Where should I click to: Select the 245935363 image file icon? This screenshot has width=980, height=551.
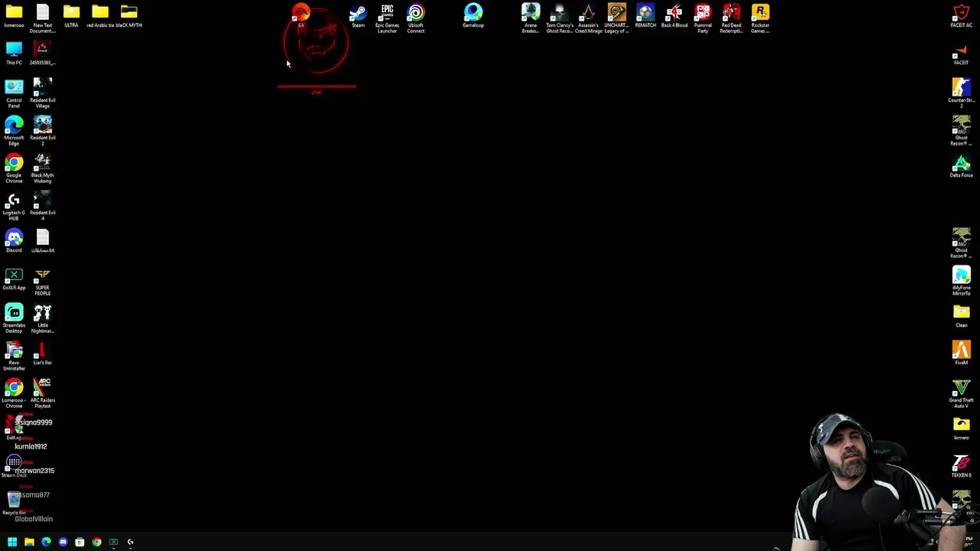tap(42, 54)
